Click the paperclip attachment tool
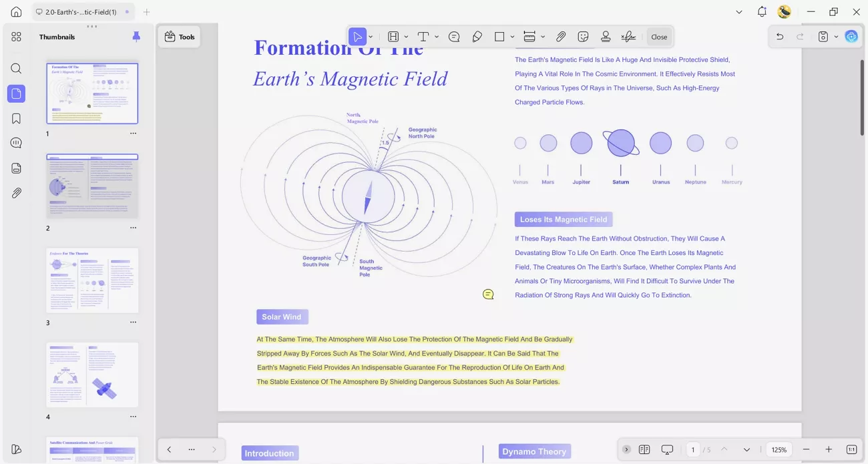The height and width of the screenshot is (464, 868). click(561, 37)
